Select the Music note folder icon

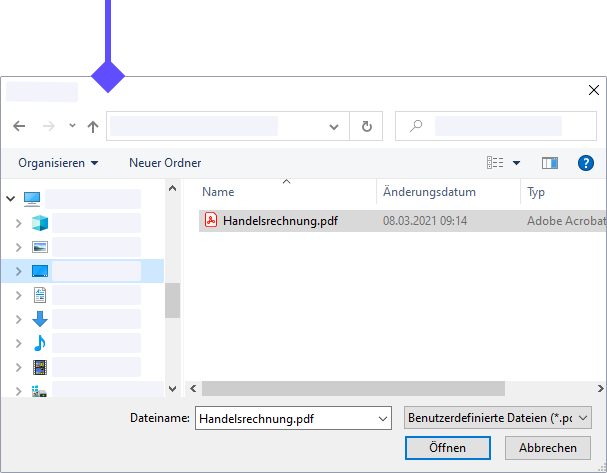coord(40,343)
